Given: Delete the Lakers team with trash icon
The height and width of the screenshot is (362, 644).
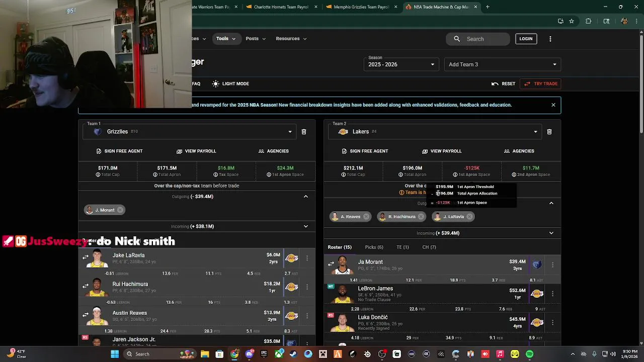Looking at the screenshot, I should click(549, 132).
